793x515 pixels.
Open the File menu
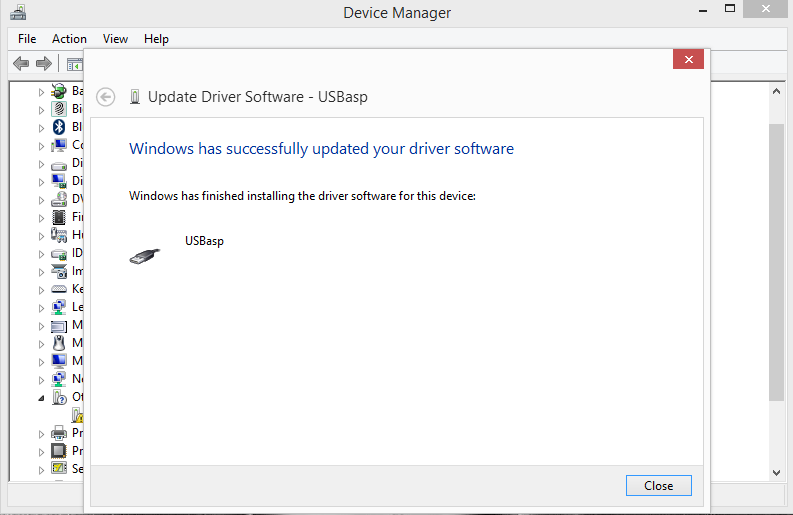27,39
